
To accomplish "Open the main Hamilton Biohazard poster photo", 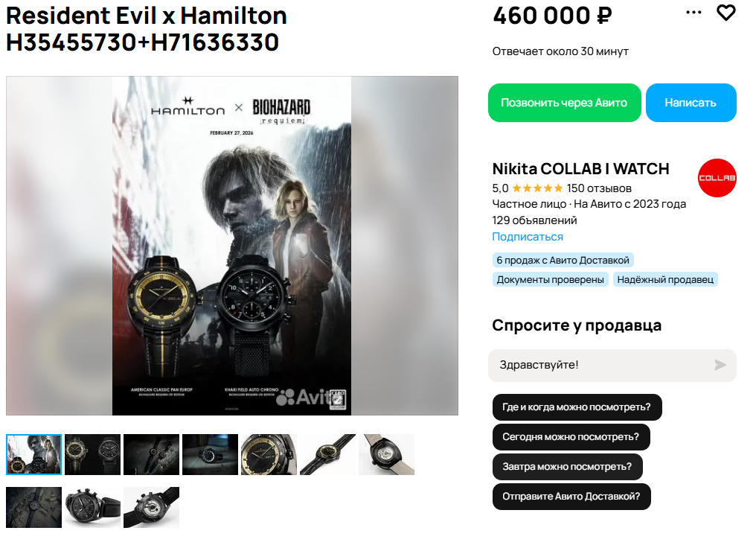I will (x=232, y=246).
